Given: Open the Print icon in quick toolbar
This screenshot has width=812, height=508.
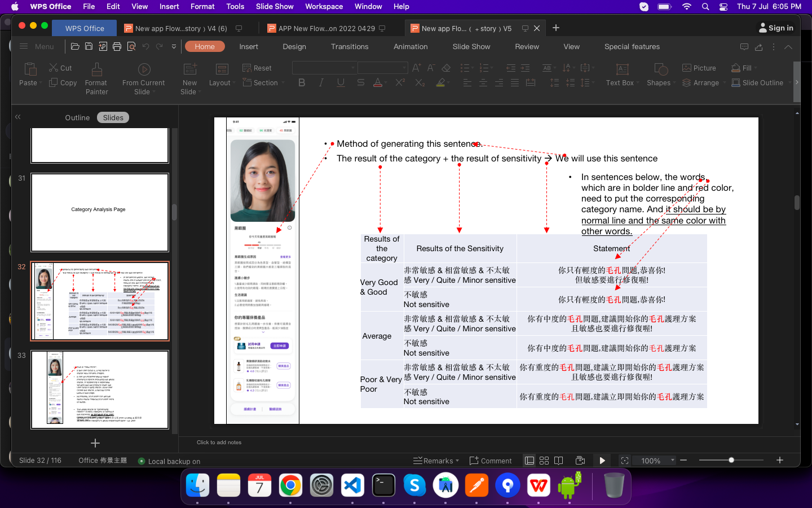Looking at the screenshot, I should [117, 47].
